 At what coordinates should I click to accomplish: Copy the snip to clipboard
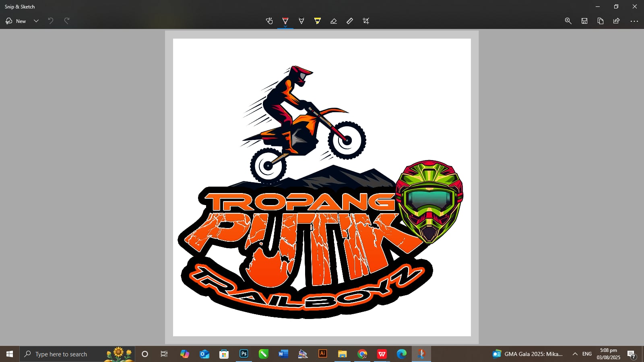click(601, 21)
